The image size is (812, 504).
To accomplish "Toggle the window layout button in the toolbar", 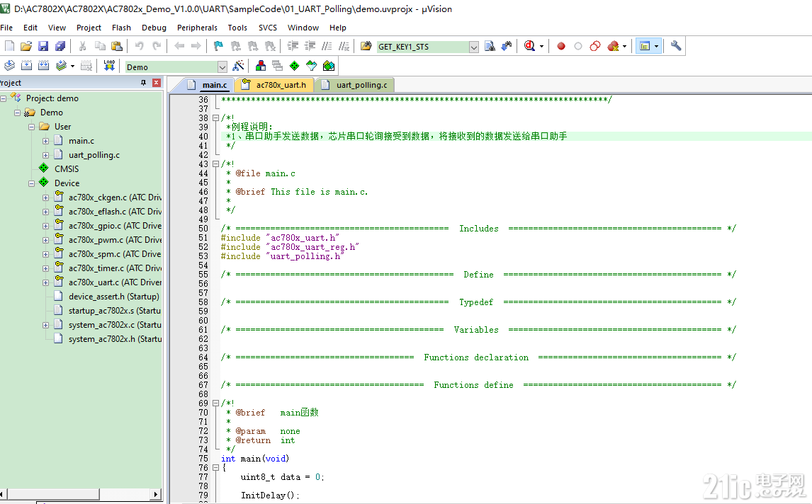I will [x=645, y=46].
